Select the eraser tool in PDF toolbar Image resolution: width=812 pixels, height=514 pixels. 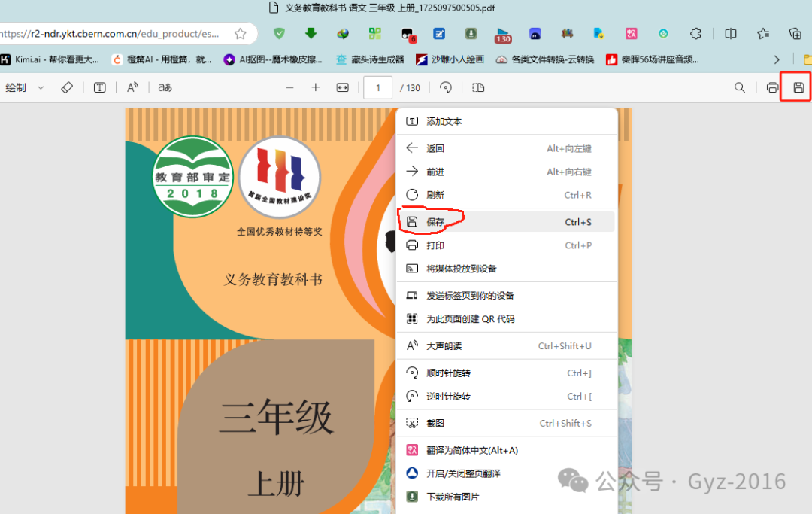[66, 87]
